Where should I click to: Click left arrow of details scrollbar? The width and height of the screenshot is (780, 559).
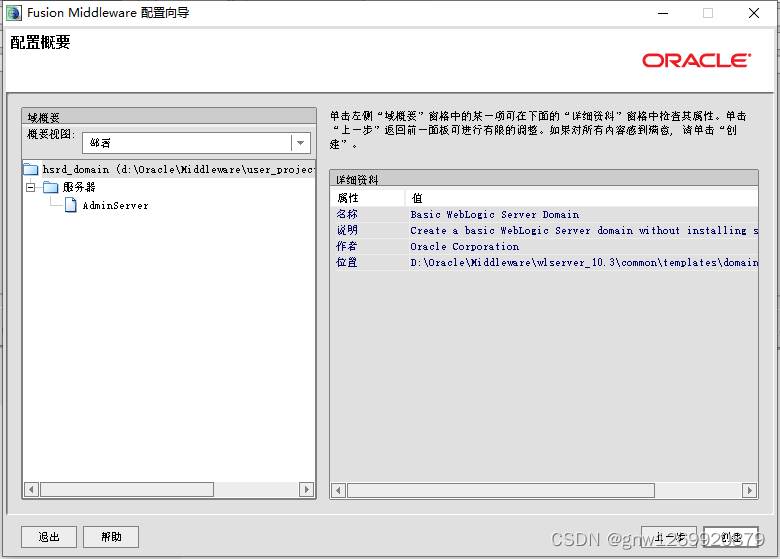339,491
